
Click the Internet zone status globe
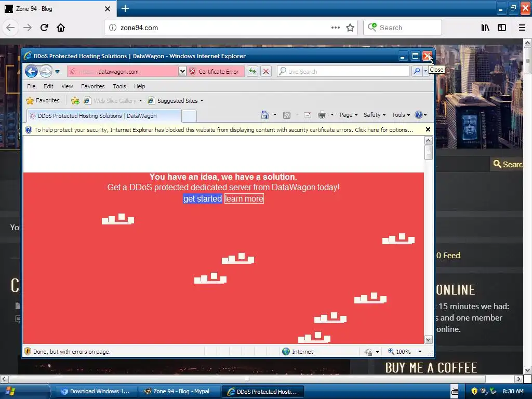point(286,352)
